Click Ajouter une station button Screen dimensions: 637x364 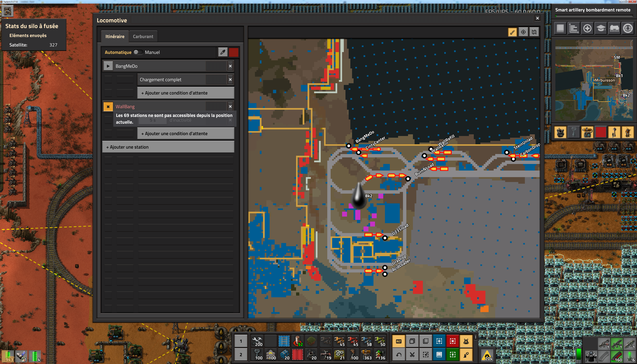click(168, 147)
